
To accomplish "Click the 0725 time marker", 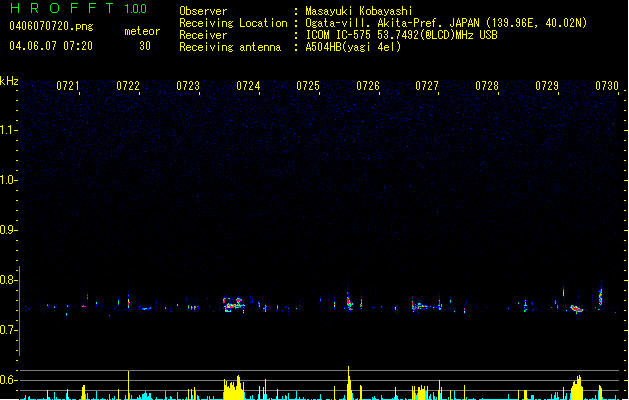I will (x=308, y=86).
